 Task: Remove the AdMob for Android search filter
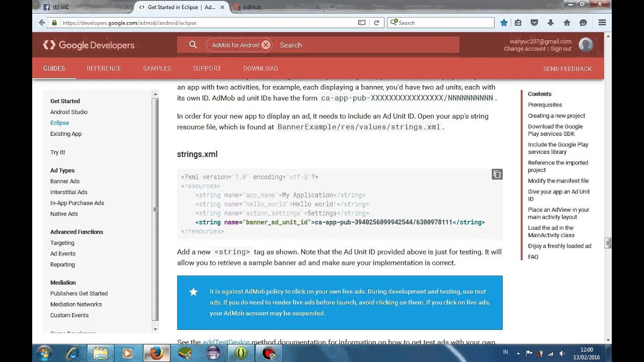pos(266,45)
